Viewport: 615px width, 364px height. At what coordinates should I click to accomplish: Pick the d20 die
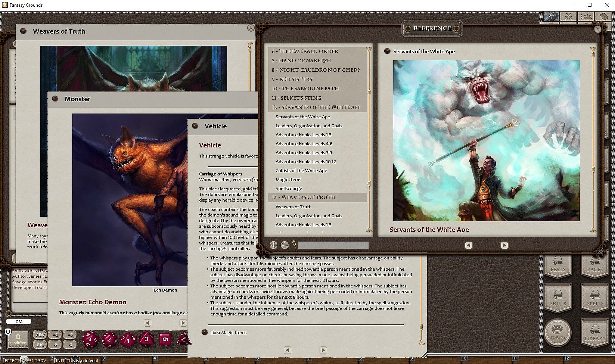pos(90,339)
